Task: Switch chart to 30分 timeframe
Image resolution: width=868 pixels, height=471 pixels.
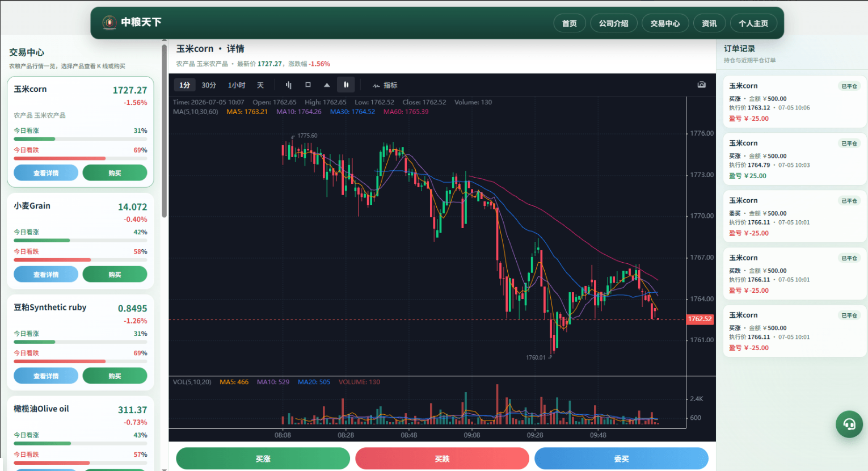Action: (209, 85)
